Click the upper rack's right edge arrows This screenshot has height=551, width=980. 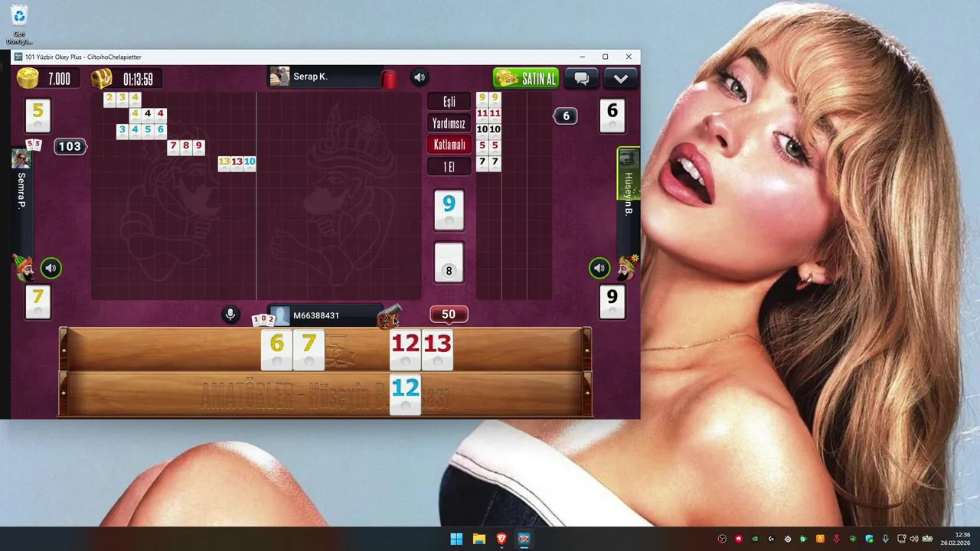point(586,350)
